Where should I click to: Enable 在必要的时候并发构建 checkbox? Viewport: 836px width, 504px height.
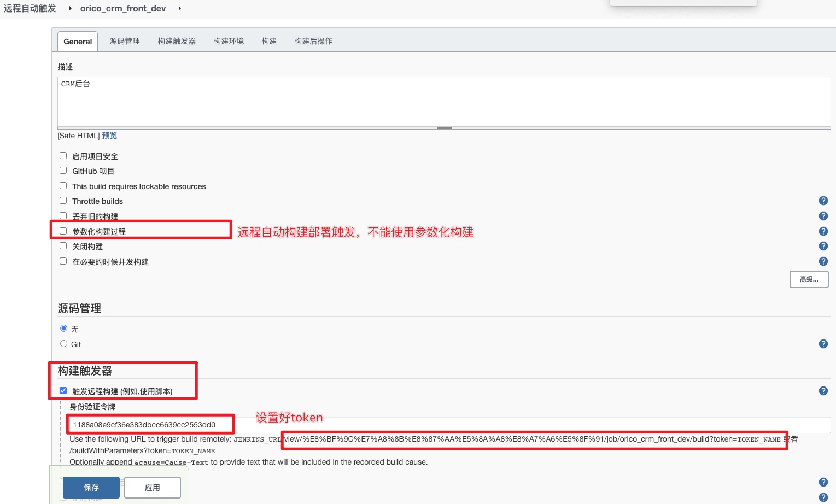point(63,261)
